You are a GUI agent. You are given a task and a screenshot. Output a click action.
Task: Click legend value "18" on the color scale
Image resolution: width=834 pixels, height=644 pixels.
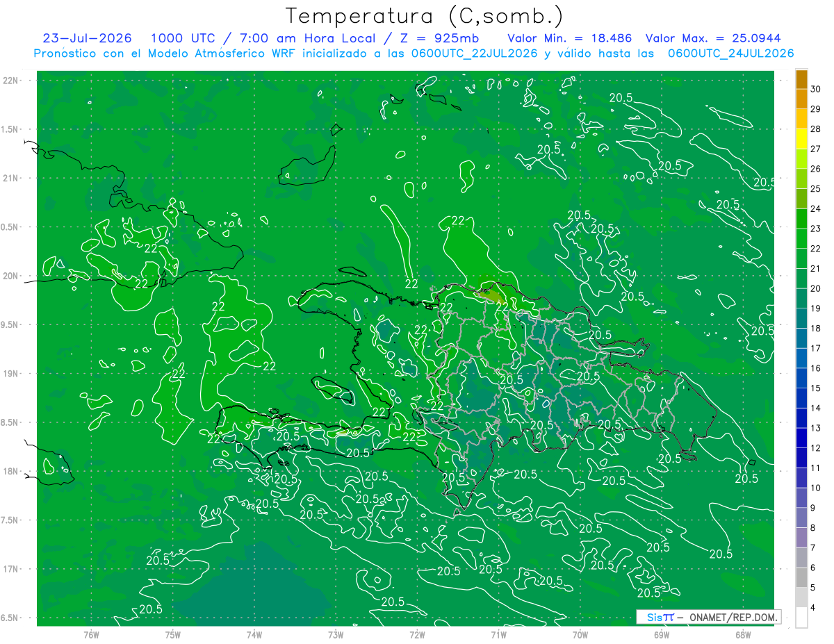tap(816, 329)
